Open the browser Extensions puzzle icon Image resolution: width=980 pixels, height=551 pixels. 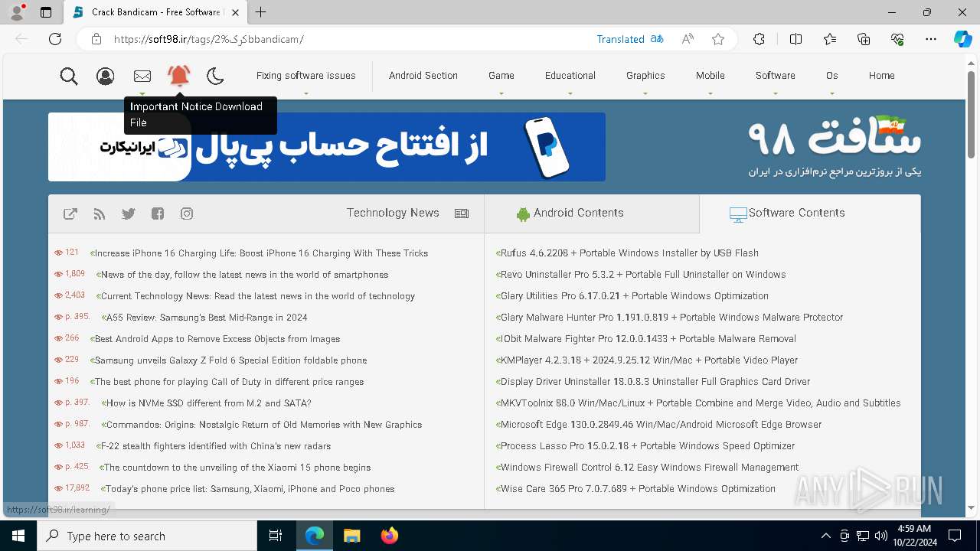click(759, 39)
